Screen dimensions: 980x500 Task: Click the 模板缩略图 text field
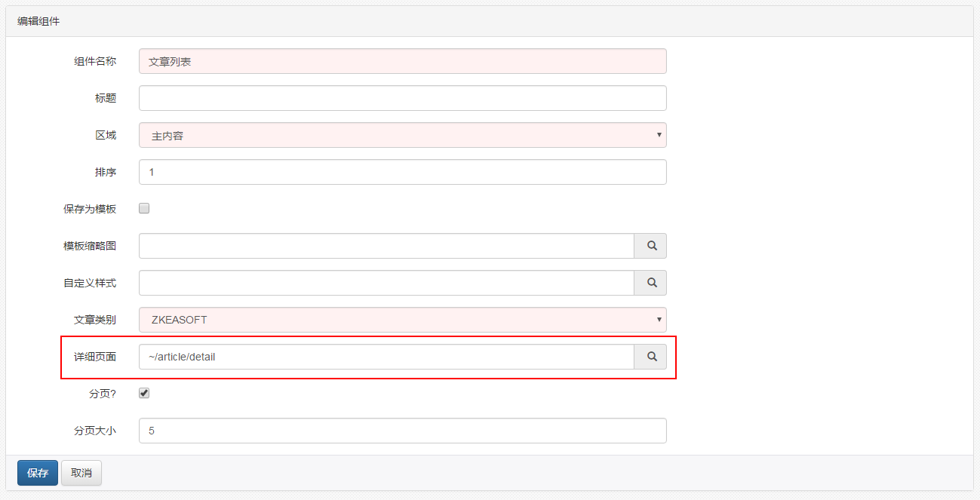coord(386,246)
